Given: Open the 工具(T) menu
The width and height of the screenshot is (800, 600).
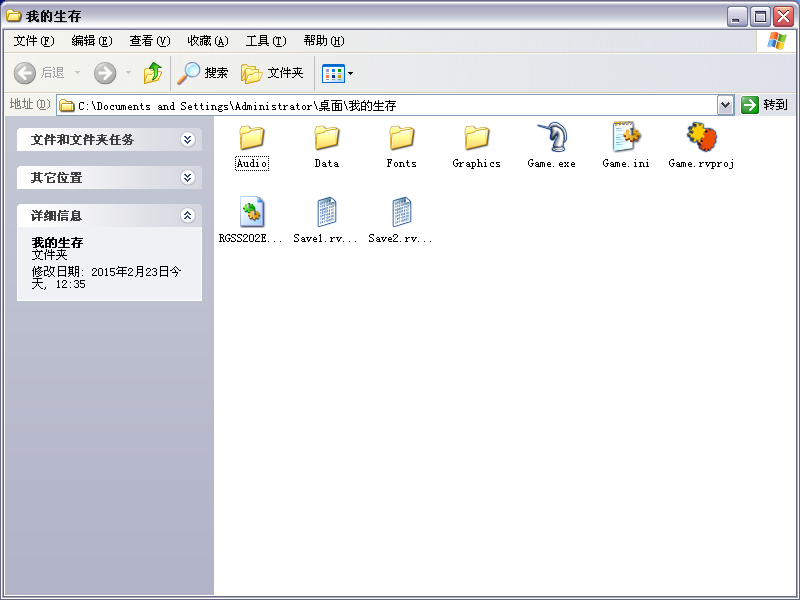Looking at the screenshot, I should (x=266, y=41).
